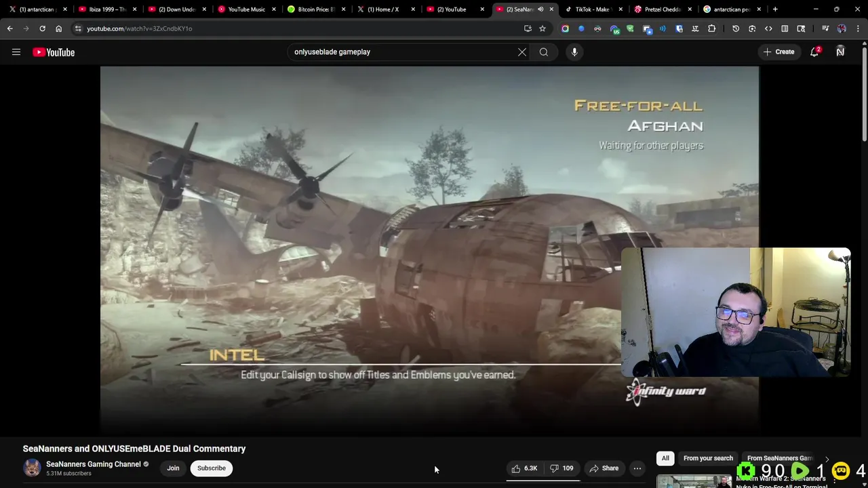Switch to the Bitcoin Price tab

(x=317, y=9)
